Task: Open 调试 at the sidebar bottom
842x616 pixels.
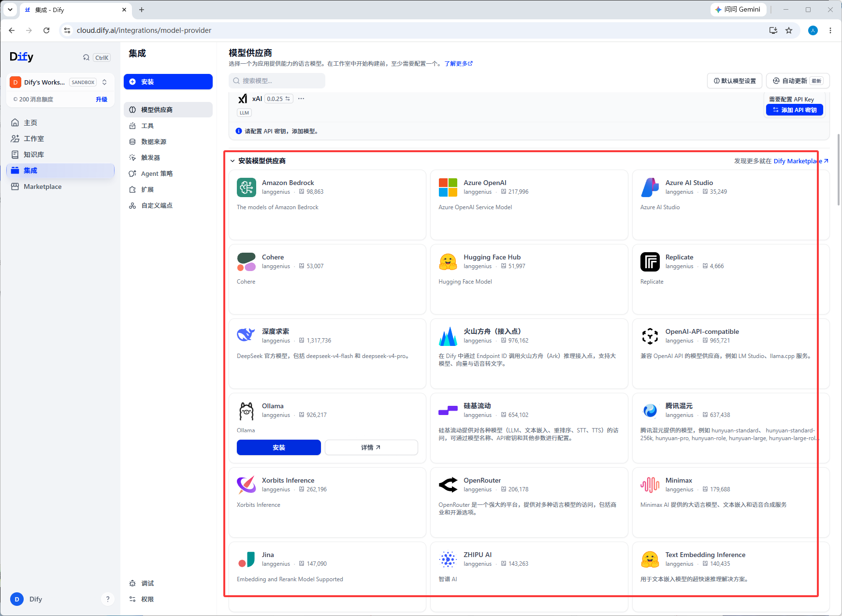Action: [168, 583]
